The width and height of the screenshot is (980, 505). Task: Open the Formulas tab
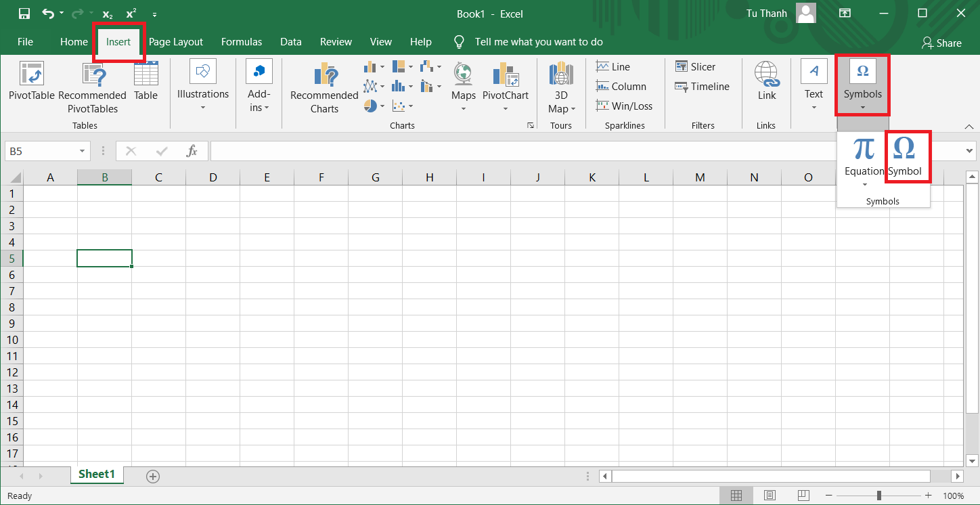pyautogui.click(x=242, y=42)
